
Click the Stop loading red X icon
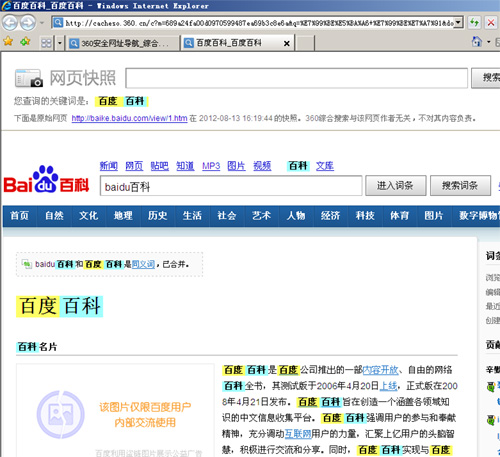click(x=491, y=23)
